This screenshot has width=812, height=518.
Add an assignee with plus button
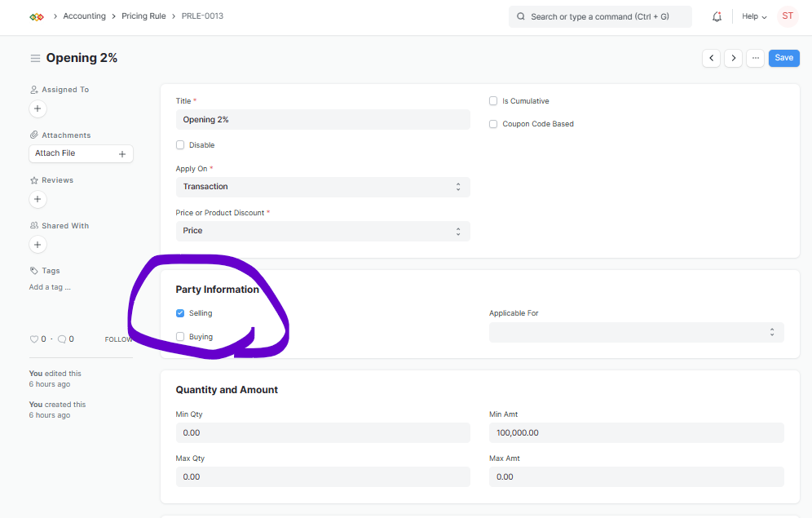click(x=38, y=108)
